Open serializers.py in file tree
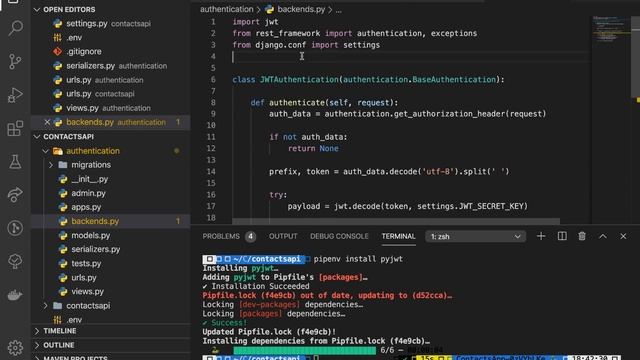The image size is (640, 360). pyautogui.click(x=96, y=249)
